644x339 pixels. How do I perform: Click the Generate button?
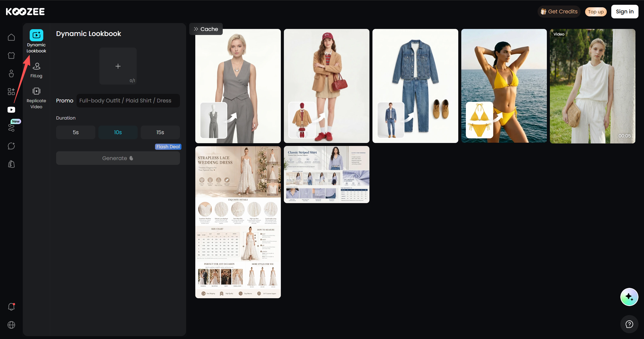click(118, 158)
